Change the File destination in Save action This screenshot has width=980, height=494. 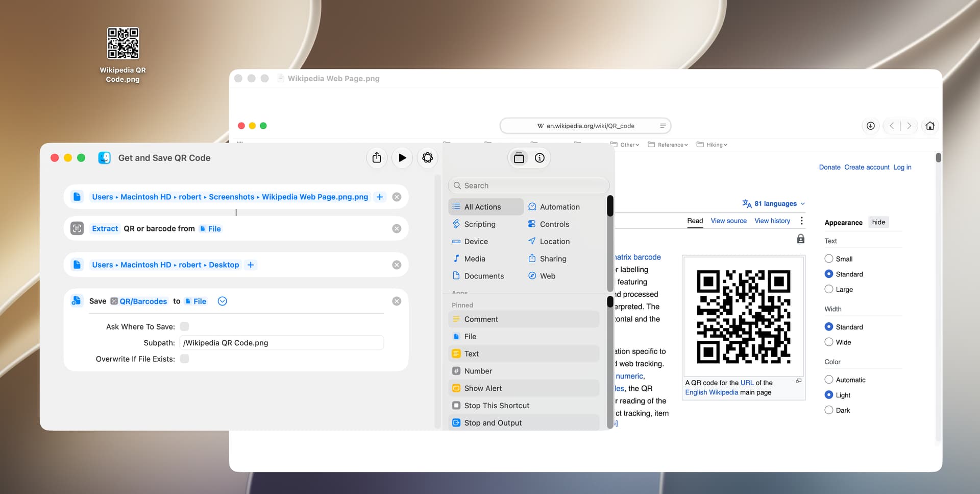coord(195,301)
